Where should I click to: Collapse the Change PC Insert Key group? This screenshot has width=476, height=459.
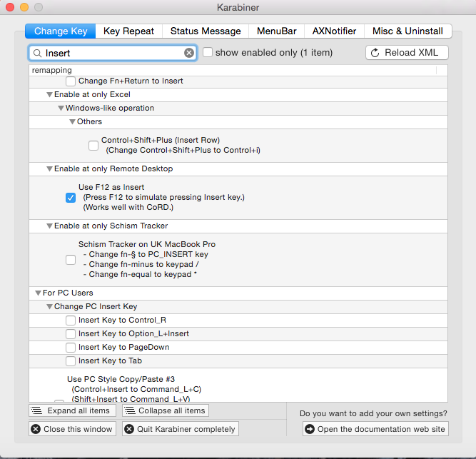click(x=49, y=307)
